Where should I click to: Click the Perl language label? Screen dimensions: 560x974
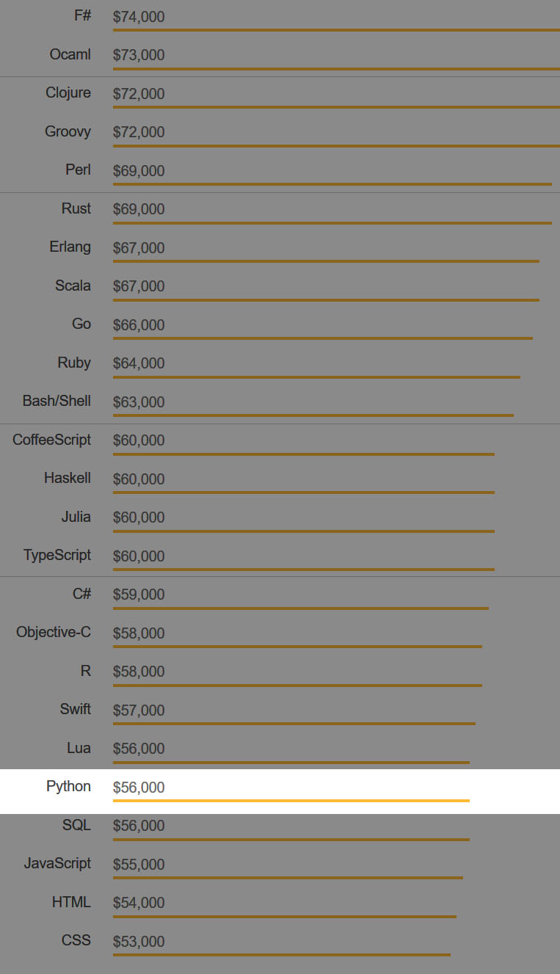coord(78,170)
